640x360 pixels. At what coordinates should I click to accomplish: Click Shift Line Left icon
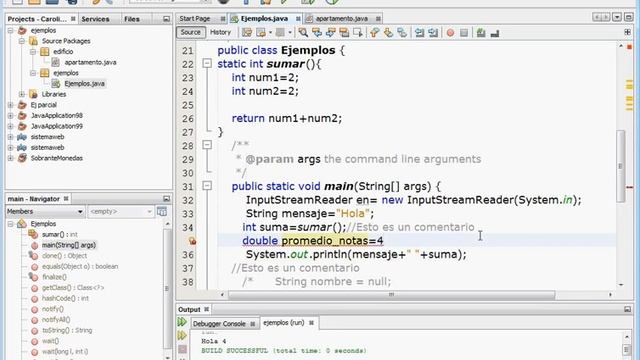click(419, 33)
